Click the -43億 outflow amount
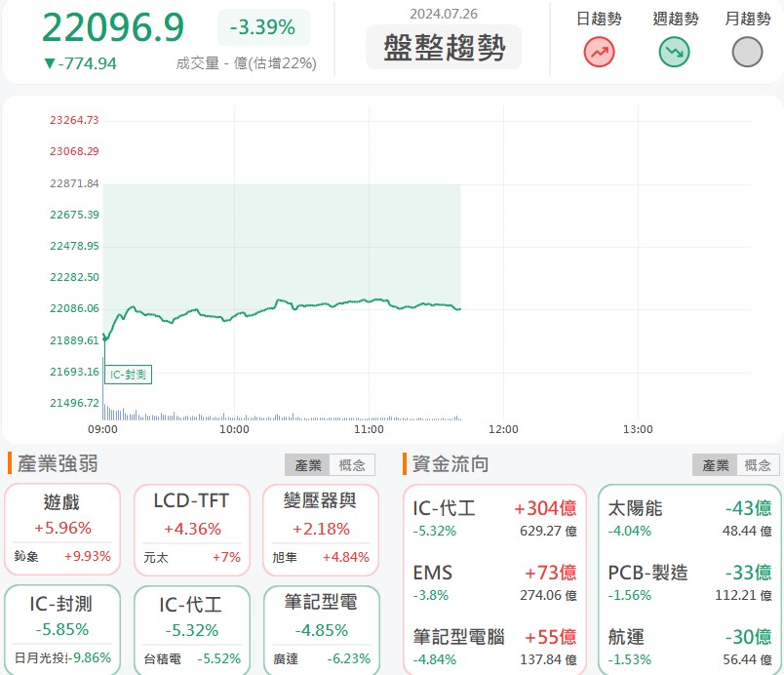The image size is (784, 675). pyautogui.click(x=749, y=508)
